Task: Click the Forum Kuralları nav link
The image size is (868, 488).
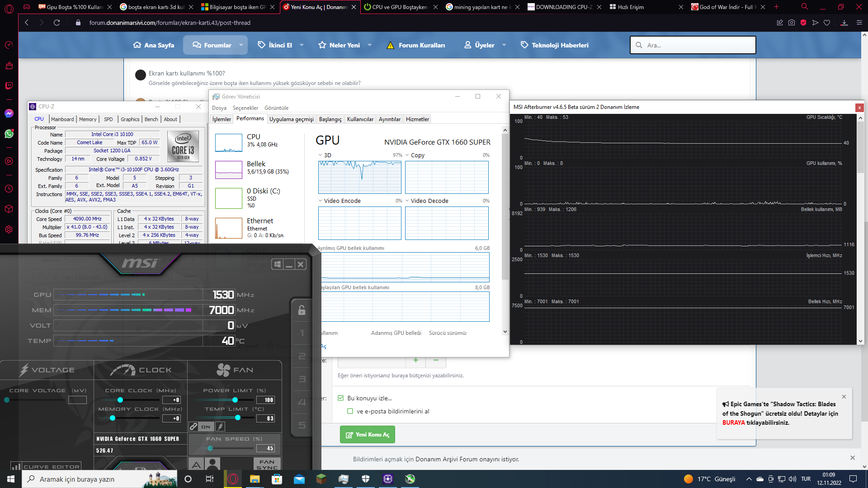Action: pyautogui.click(x=416, y=45)
